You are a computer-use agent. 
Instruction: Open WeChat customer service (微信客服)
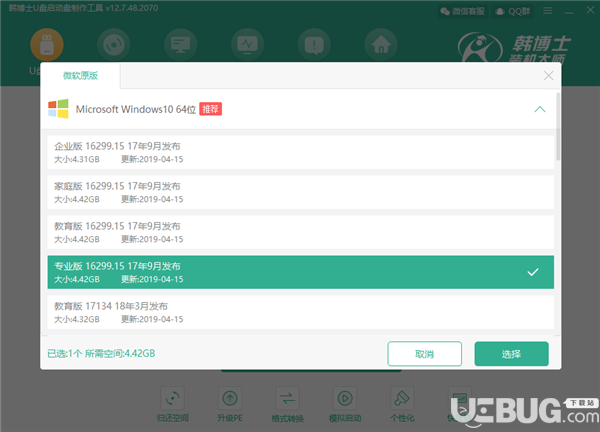[x=463, y=11]
